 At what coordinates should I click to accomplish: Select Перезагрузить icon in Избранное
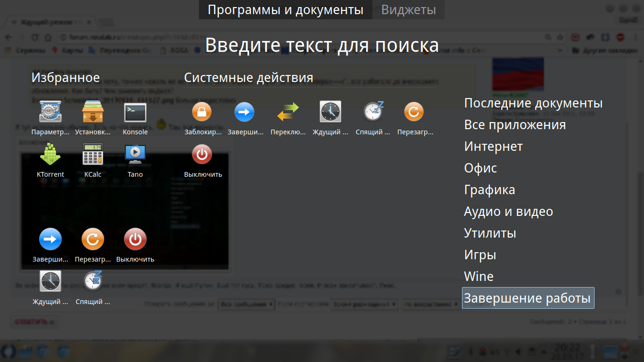93,239
